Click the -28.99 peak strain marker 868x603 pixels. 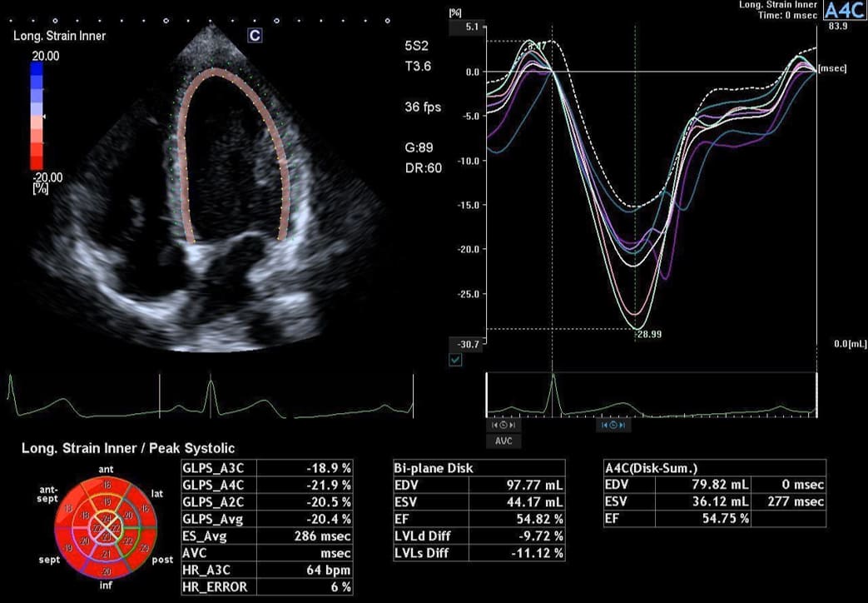(649, 334)
